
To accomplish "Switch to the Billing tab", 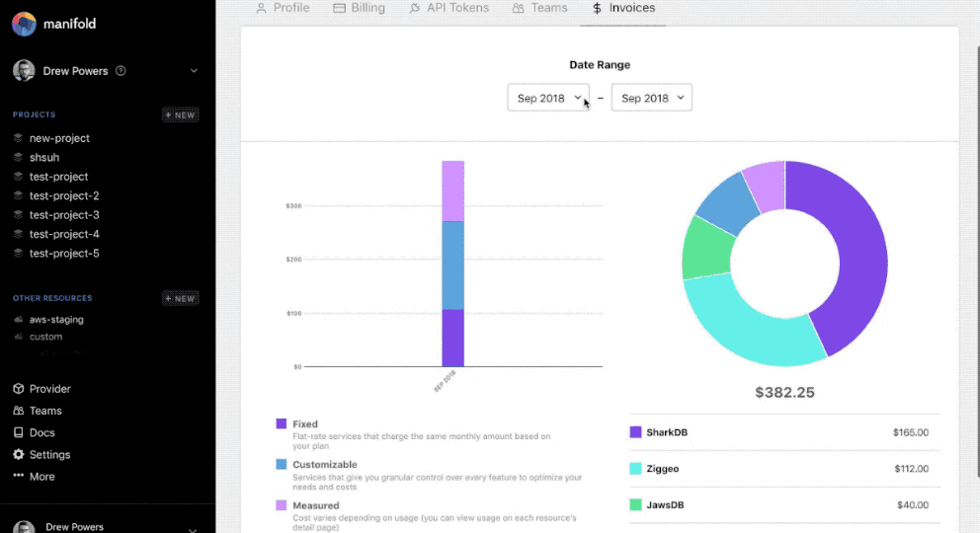I will pos(359,8).
